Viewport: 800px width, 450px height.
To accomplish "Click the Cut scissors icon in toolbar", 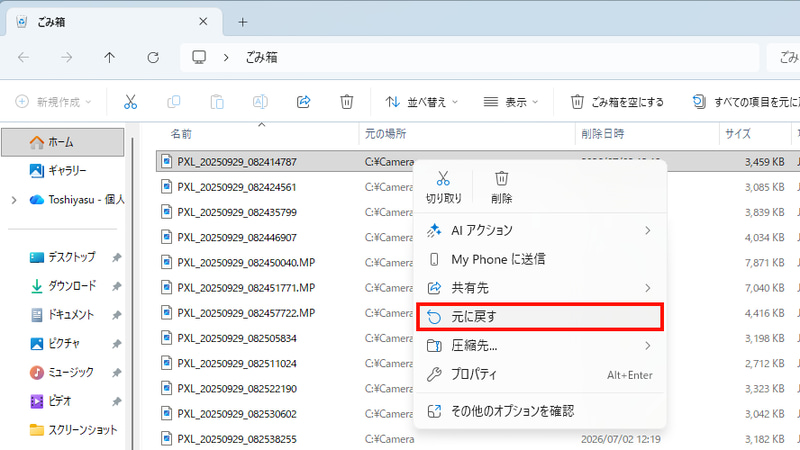I will [x=131, y=102].
